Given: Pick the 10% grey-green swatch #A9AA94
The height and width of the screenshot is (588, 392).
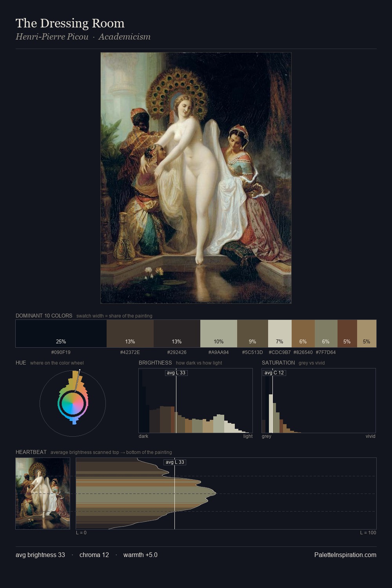Looking at the screenshot, I should click(219, 334).
